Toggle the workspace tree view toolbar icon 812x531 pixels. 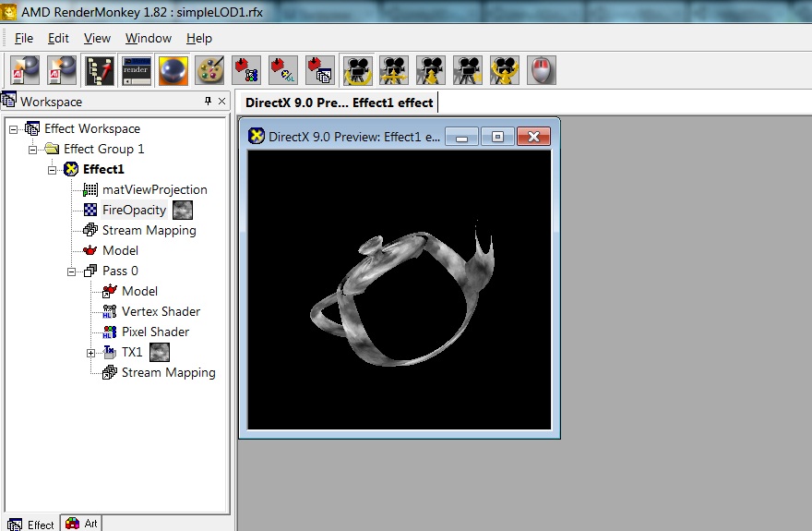(x=100, y=70)
